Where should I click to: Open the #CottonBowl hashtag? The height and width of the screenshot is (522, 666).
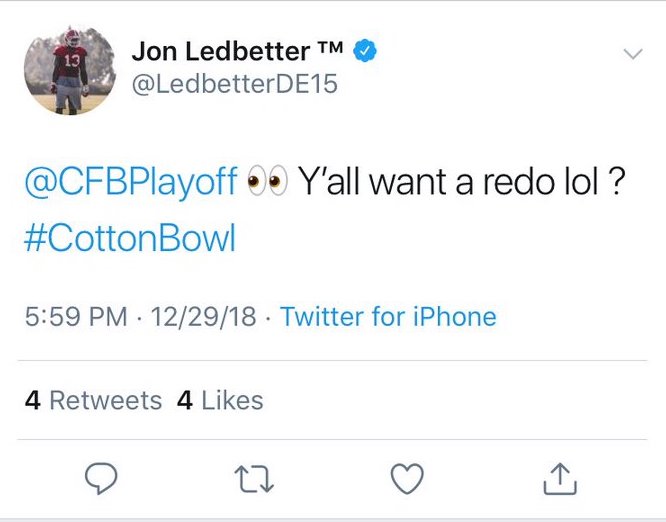[x=130, y=238]
